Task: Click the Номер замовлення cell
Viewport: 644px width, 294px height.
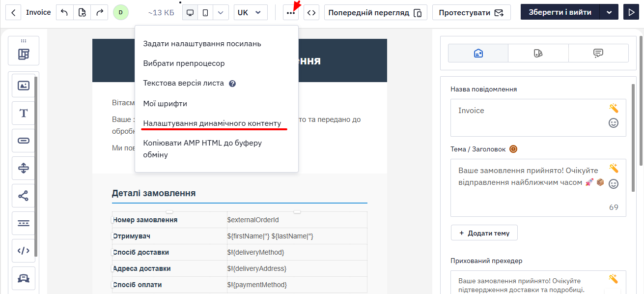Action: pos(169,220)
